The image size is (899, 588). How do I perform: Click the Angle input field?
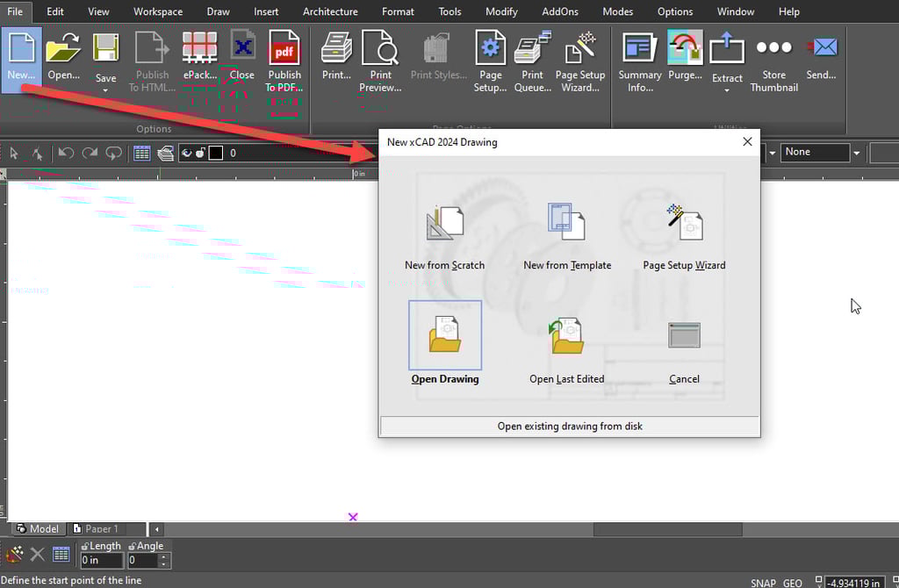click(x=142, y=560)
